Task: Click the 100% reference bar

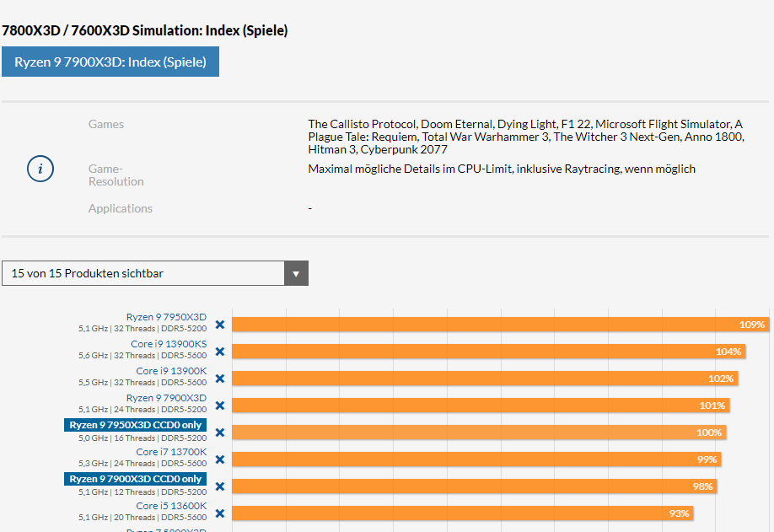Action: point(479,433)
